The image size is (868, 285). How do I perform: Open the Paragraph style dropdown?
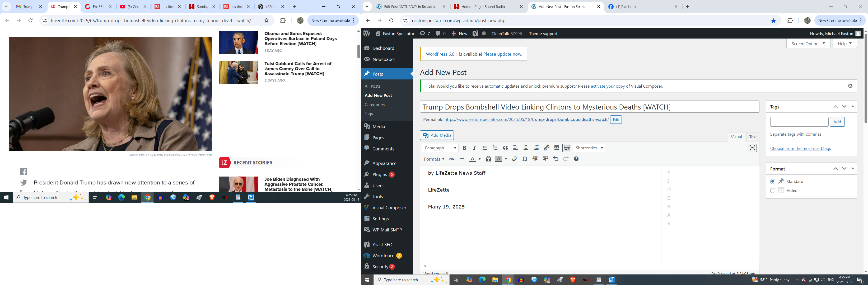pos(440,148)
